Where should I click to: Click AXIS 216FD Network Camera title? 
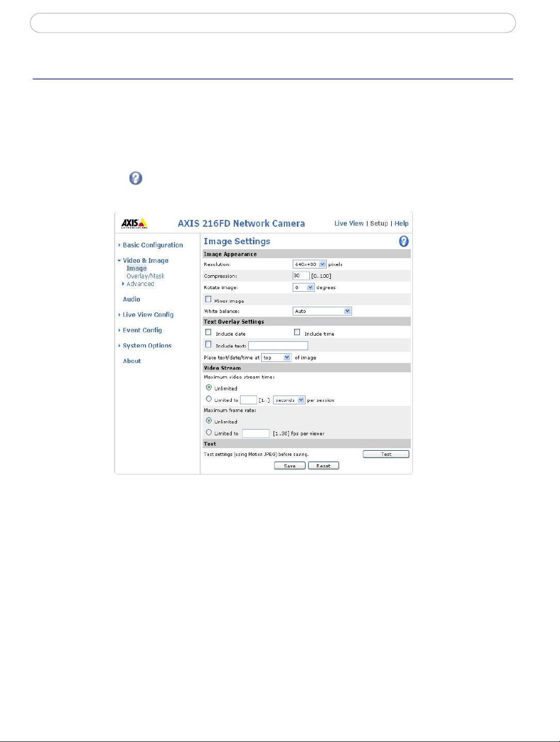(242, 224)
